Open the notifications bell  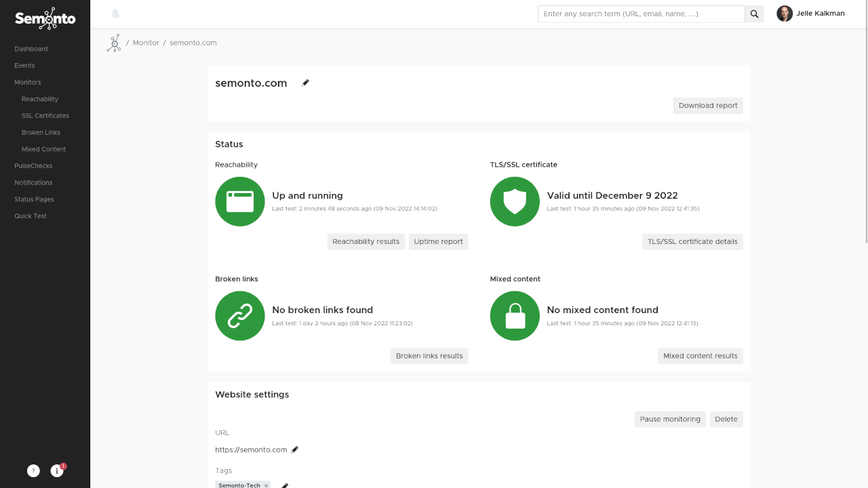click(115, 14)
